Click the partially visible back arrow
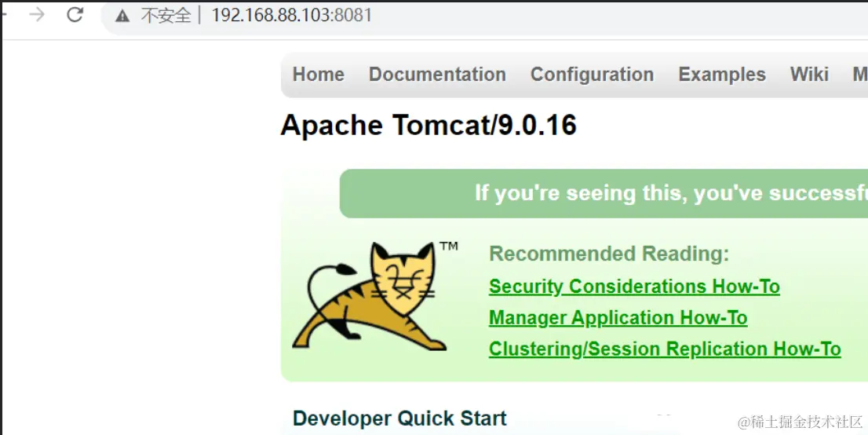The image size is (868, 435). 3,14
